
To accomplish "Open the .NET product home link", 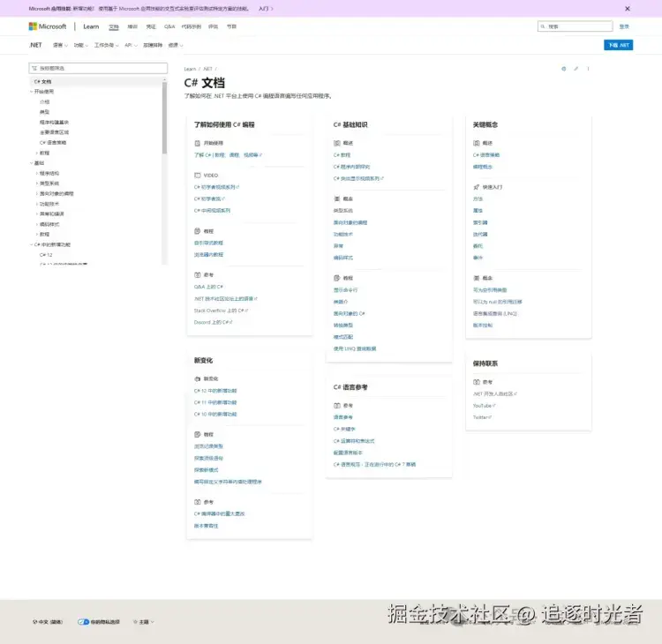I will point(35,45).
